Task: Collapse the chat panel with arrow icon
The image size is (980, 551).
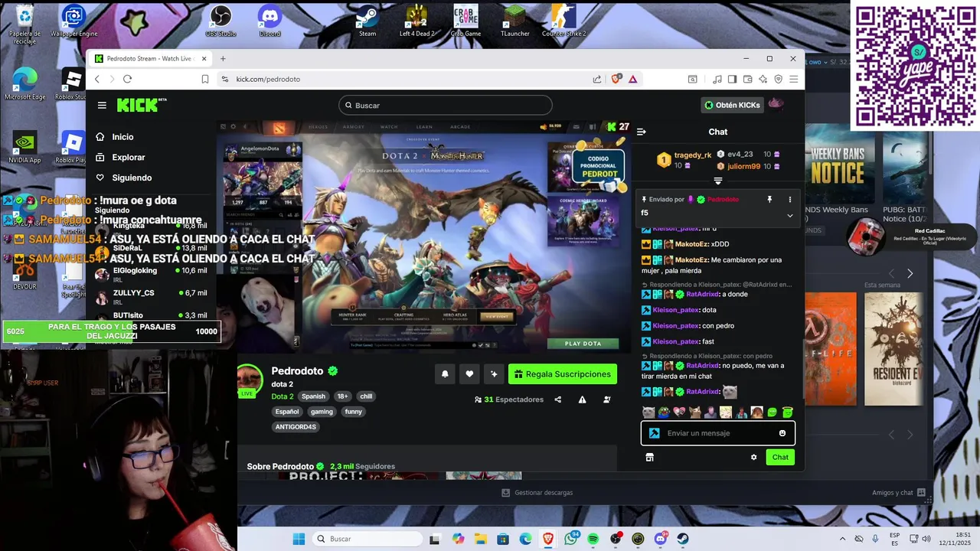Action: pyautogui.click(x=642, y=132)
